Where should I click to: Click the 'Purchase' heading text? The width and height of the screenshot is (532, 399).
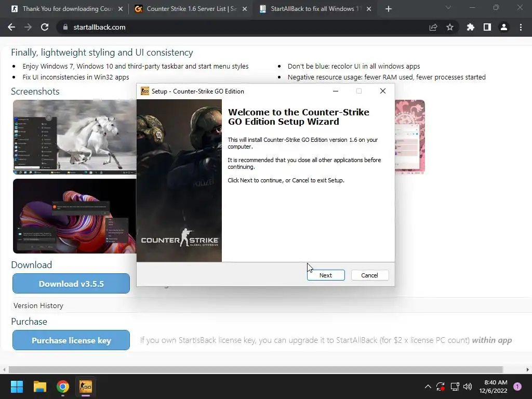(x=29, y=321)
